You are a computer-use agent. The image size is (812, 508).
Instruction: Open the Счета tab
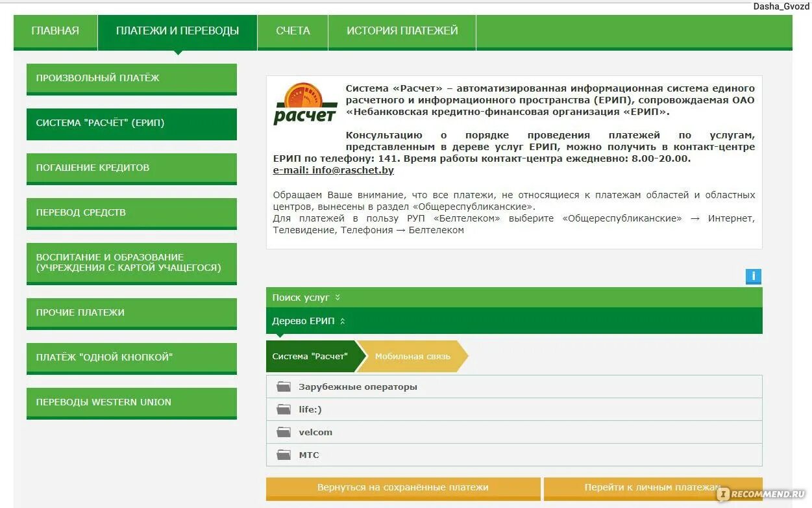(293, 31)
